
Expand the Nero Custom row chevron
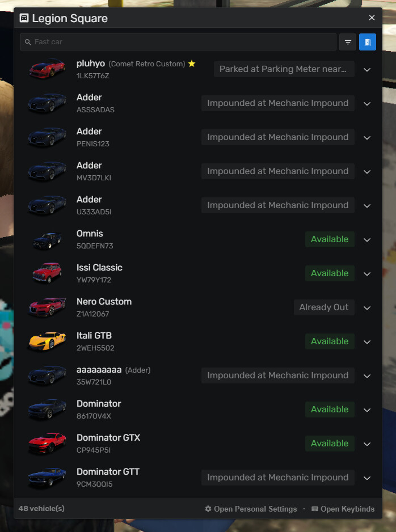pyautogui.click(x=367, y=308)
